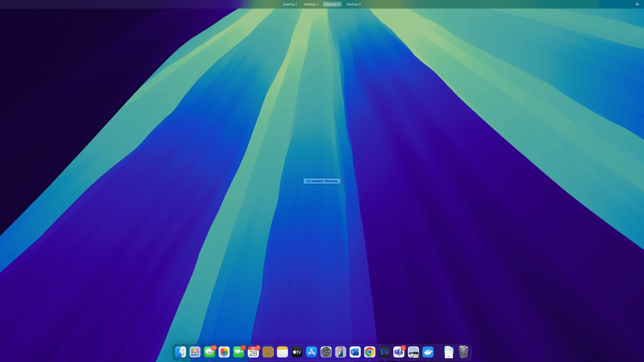The image size is (644, 362).
Task: Switch to Desktop 1 space
Action: coord(290,4)
